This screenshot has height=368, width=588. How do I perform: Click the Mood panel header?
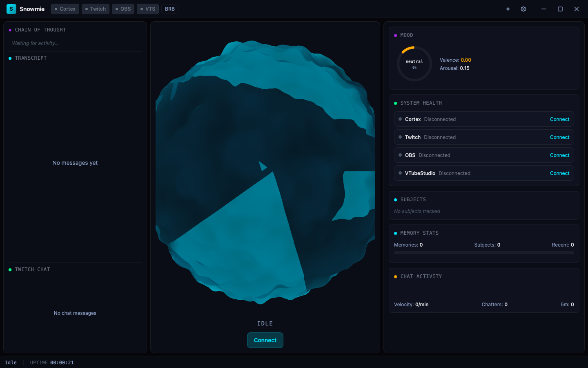(x=406, y=35)
